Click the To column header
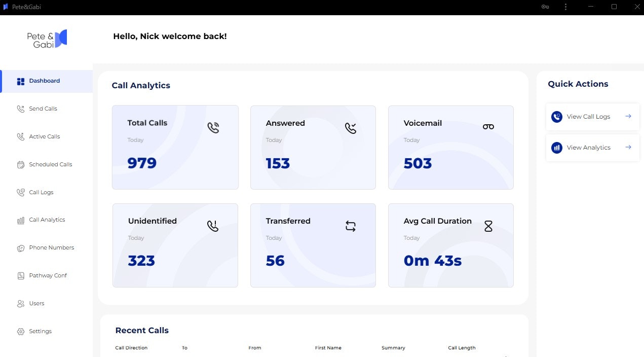The width and height of the screenshot is (644, 357). [x=184, y=348]
